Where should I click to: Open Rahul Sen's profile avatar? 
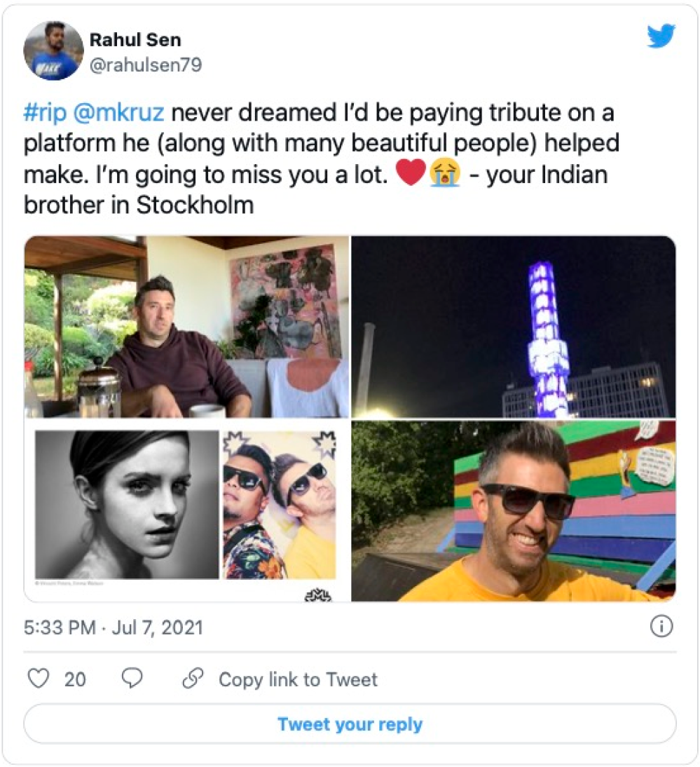(x=54, y=50)
